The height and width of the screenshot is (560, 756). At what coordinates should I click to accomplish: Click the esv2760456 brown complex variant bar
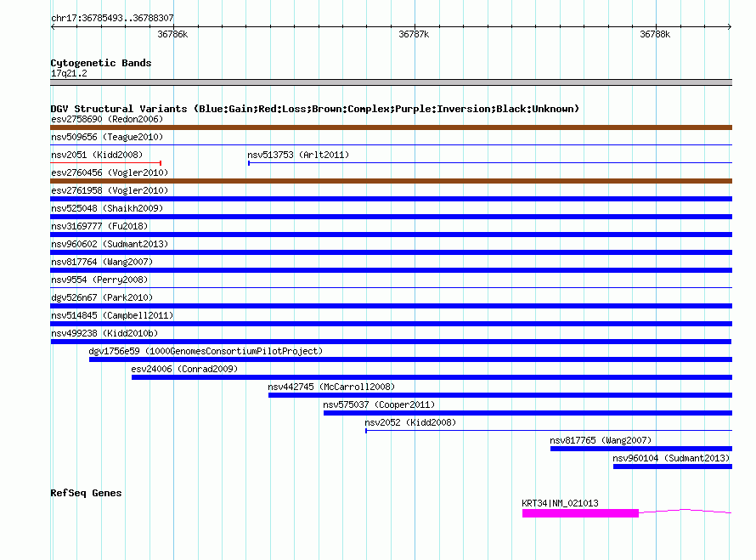[391, 181]
